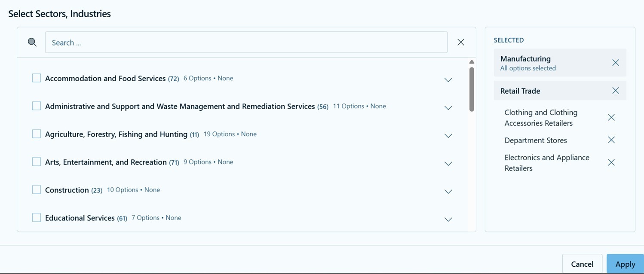Viewport: 644px width, 274px height.
Task: Expand Agriculture, Forestry, Fishing and Hunting options
Action: click(448, 136)
